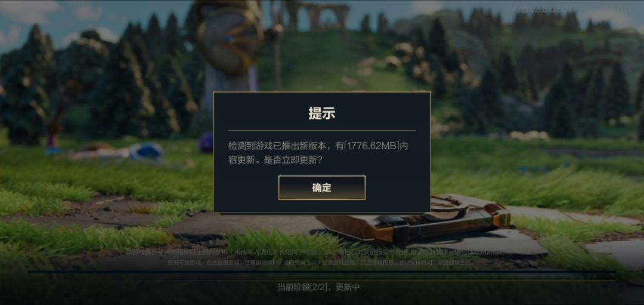Viewport: 644px width, 305px height.
Task: Click the purple orb beside the dialog
Action: [x=206, y=142]
